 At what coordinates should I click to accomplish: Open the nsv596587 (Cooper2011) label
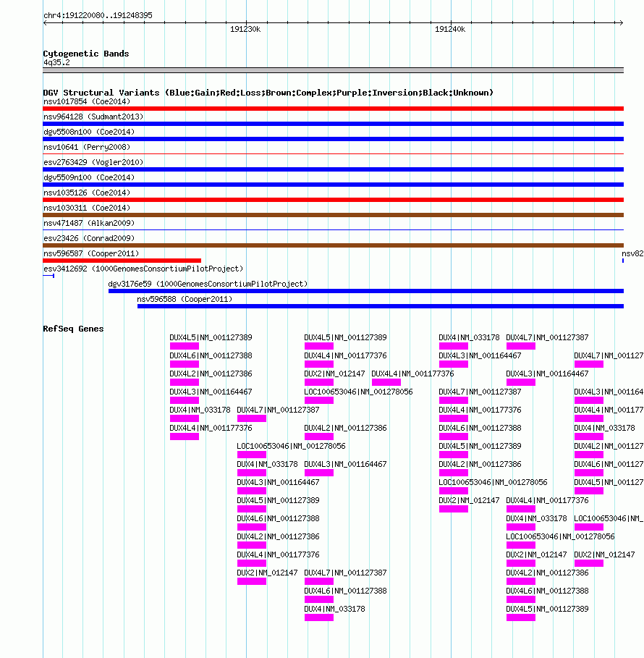tap(91, 253)
